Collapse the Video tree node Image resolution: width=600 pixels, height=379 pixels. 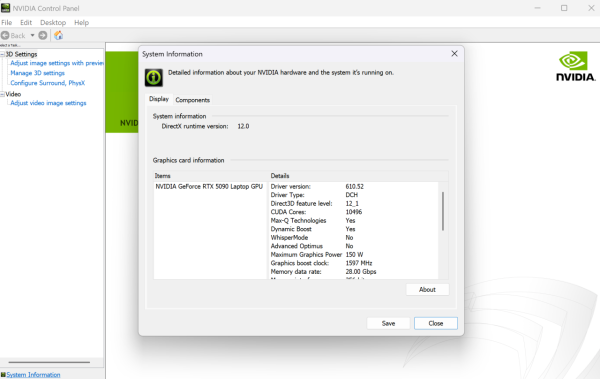coord(2,94)
